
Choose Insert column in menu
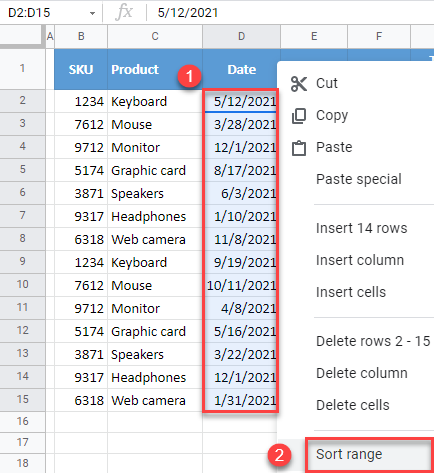click(360, 260)
